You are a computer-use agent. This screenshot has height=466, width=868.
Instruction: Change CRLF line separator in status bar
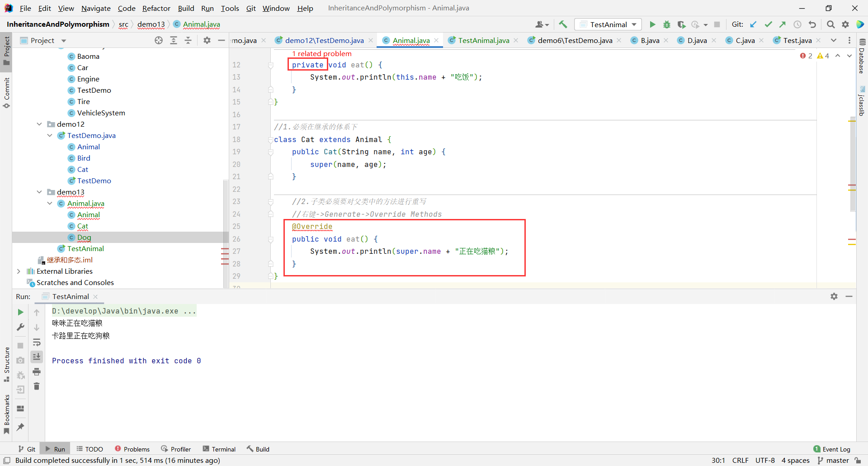(740, 460)
